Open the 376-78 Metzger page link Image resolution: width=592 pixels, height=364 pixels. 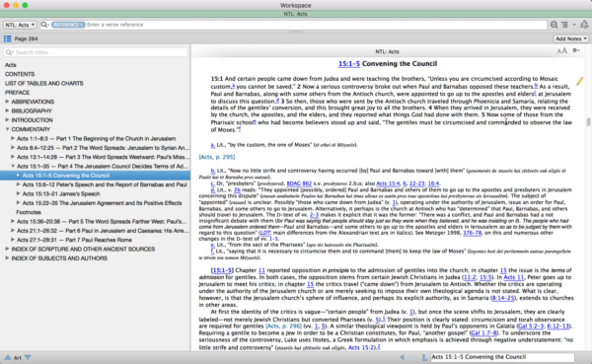[x=473, y=233]
